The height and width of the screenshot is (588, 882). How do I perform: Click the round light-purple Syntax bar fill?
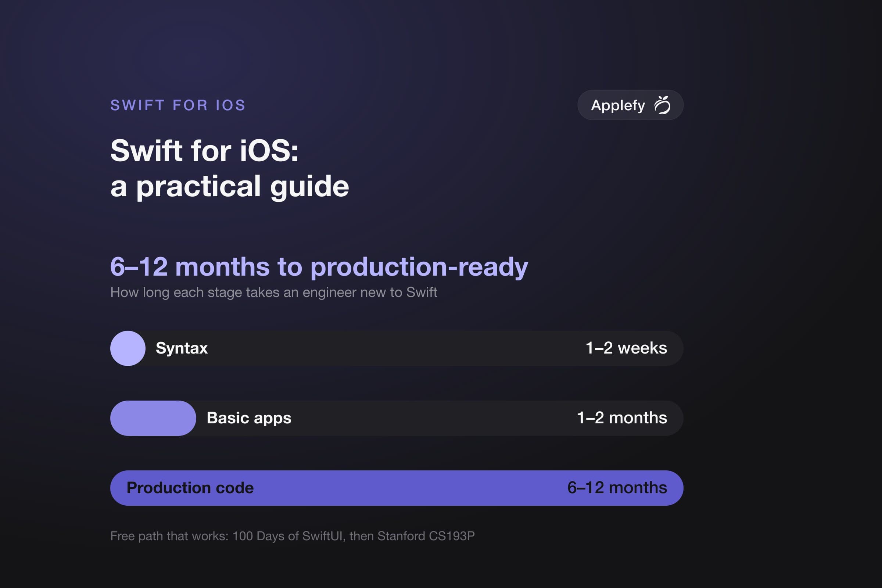128,348
